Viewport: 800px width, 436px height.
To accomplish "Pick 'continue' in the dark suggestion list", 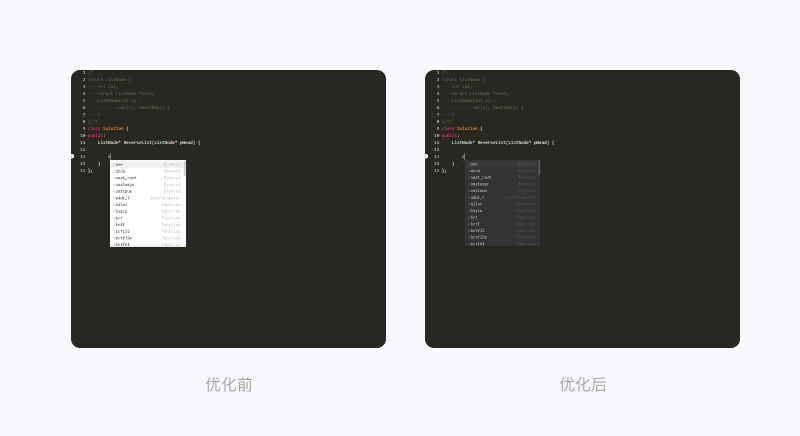I will [502, 191].
